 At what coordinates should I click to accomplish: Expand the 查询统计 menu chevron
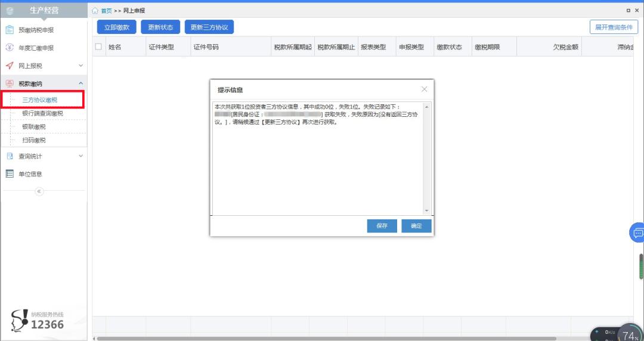[81, 156]
